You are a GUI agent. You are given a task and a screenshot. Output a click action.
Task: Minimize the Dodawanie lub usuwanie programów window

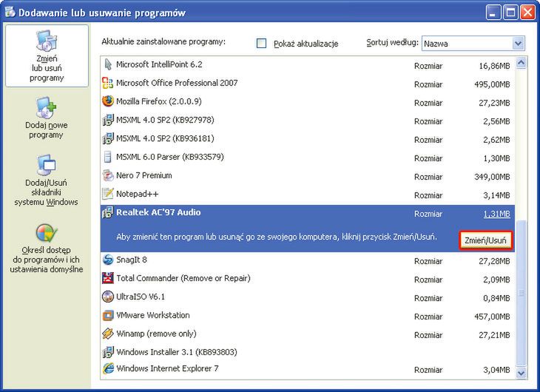click(x=493, y=13)
